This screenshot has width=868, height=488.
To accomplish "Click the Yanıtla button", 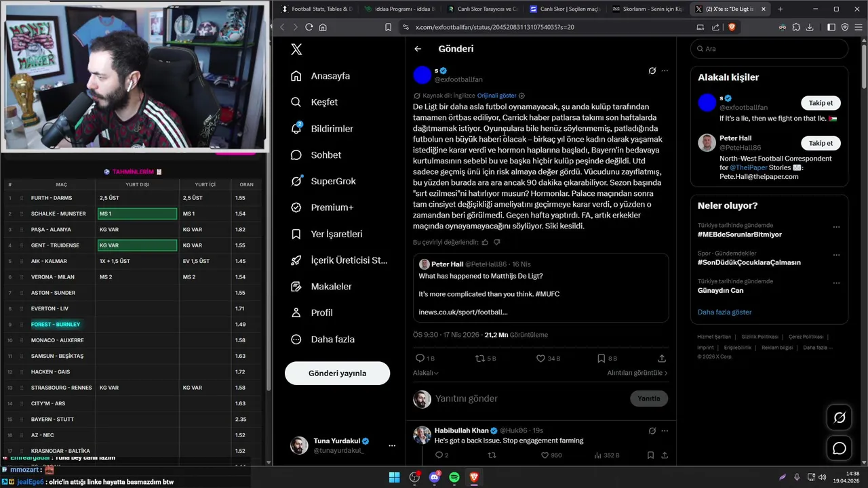I will pos(649,399).
